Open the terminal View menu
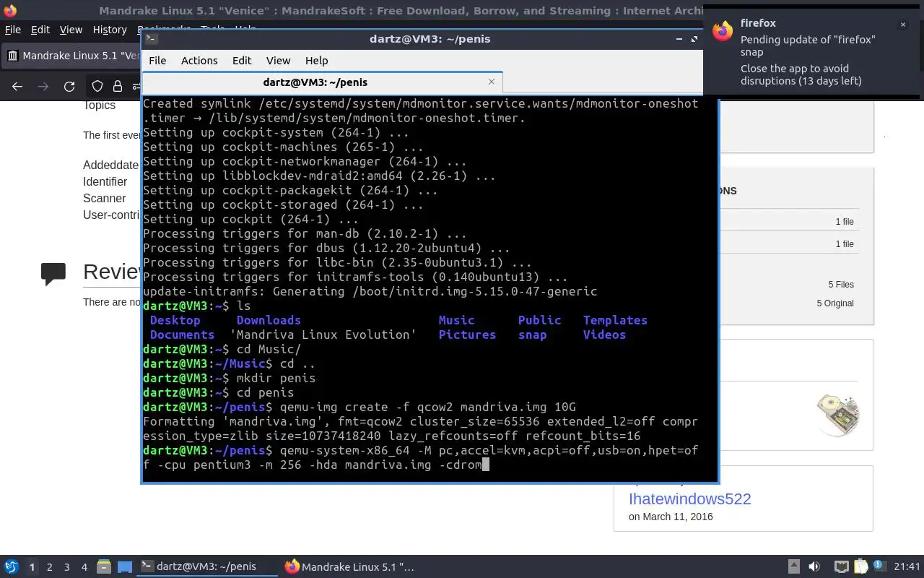Screen dimensions: 924x578 pos(278,61)
